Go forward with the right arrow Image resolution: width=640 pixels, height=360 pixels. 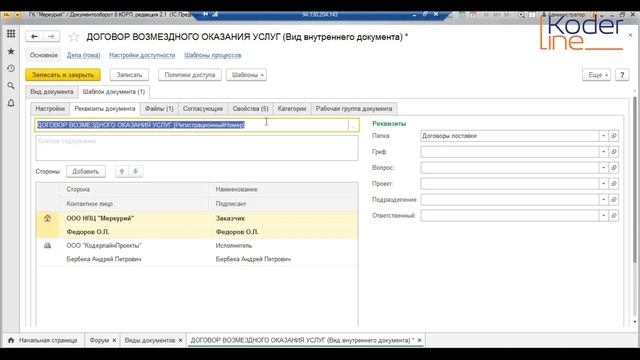[51, 37]
